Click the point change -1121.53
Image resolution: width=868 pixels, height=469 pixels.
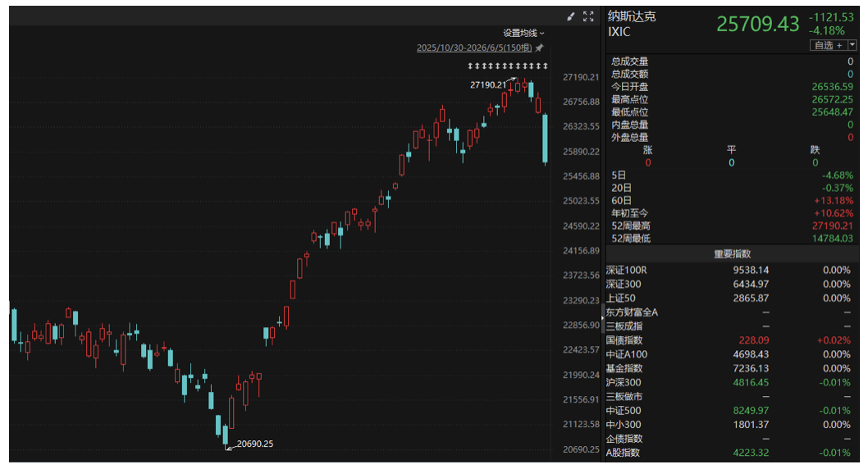tap(831, 17)
